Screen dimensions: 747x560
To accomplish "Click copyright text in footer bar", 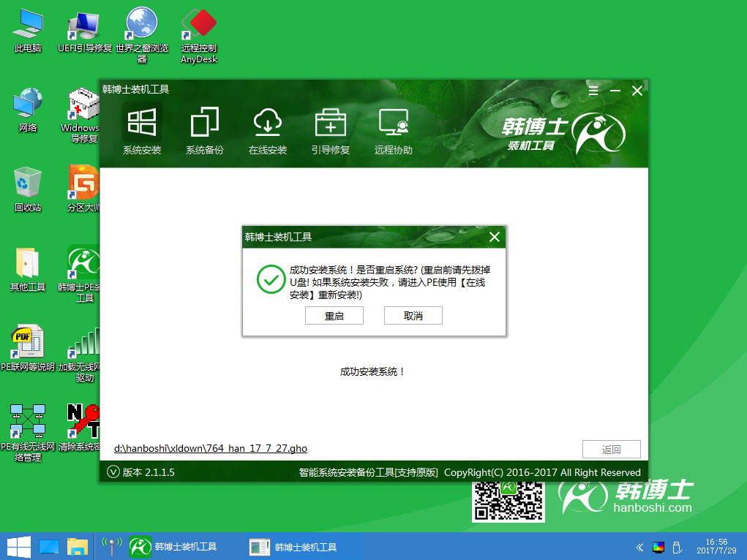I will [542, 472].
